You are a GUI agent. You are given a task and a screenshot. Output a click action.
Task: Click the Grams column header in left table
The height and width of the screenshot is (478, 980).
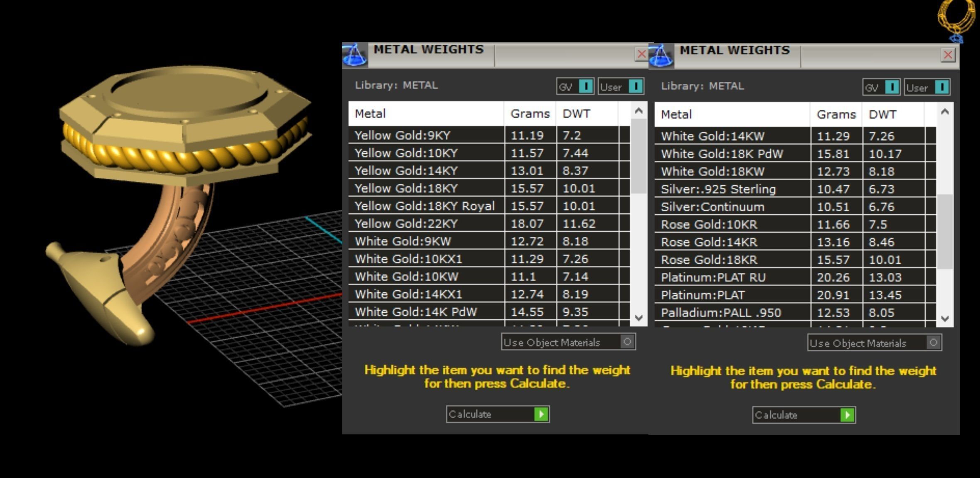coord(530,114)
